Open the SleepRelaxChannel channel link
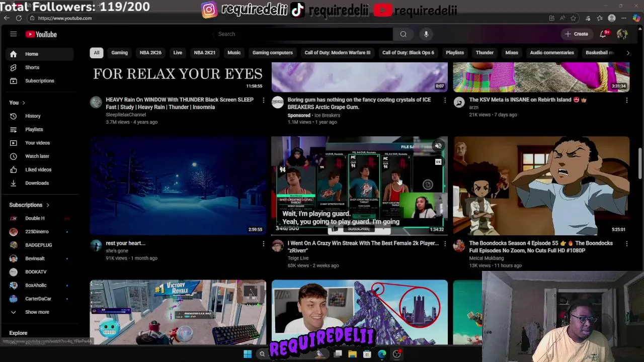Viewport: 644px width, 362px height. 126,115
